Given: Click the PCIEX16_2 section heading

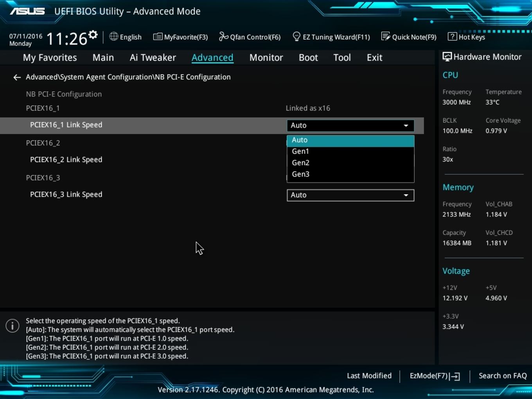Looking at the screenshot, I should [43, 143].
